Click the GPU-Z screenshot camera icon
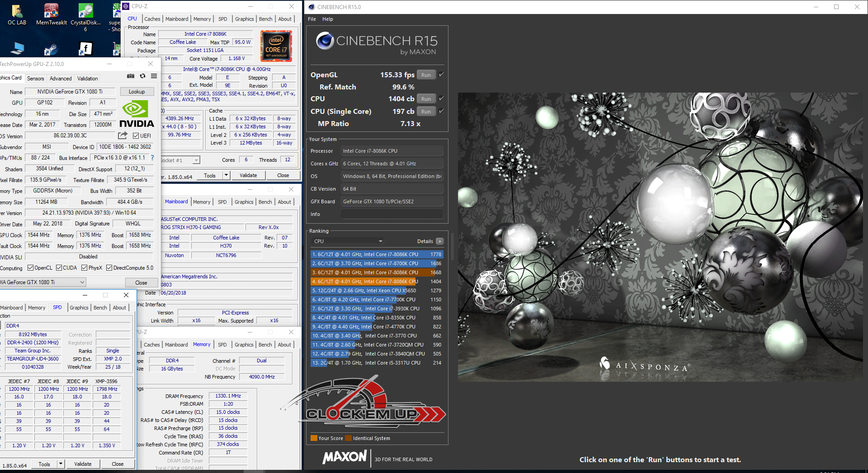Viewport: 868px width, 473px height. click(x=131, y=76)
